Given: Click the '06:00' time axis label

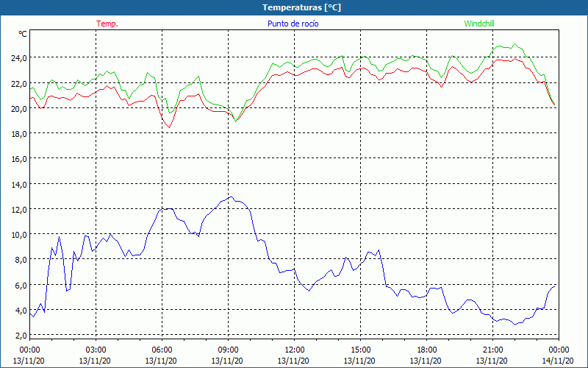Looking at the screenshot, I should tap(162, 350).
